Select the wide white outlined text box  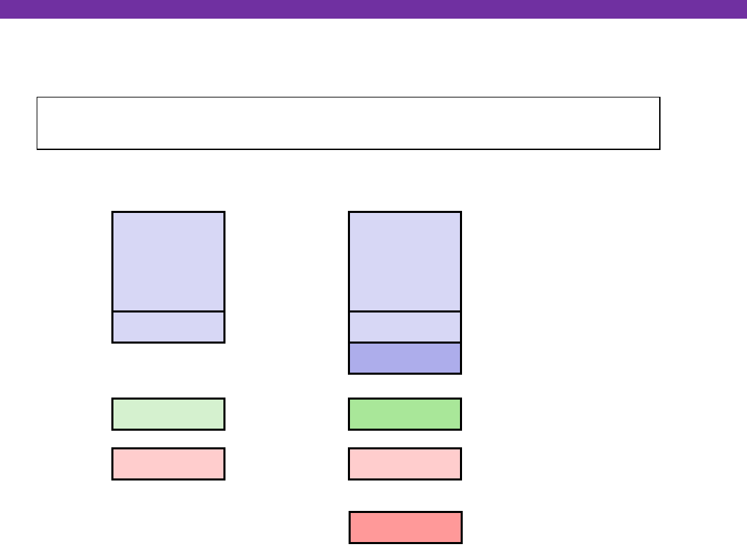tap(348, 123)
